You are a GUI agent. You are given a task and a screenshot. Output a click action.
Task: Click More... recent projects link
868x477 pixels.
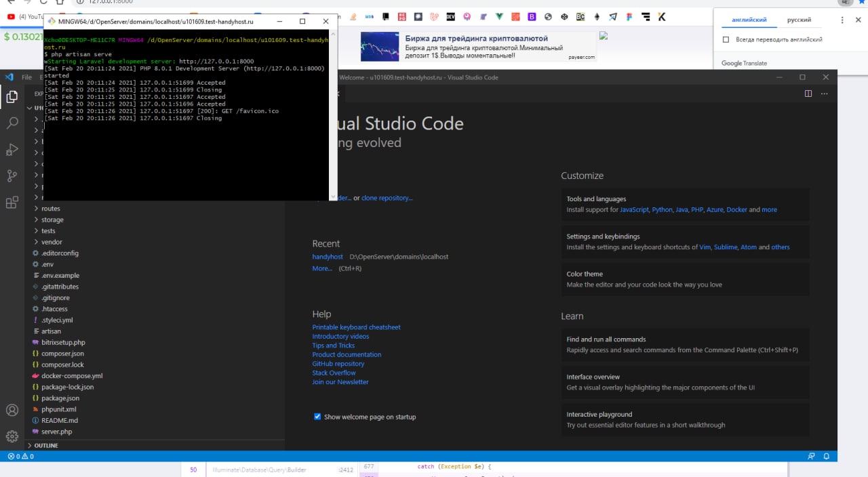(322, 268)
